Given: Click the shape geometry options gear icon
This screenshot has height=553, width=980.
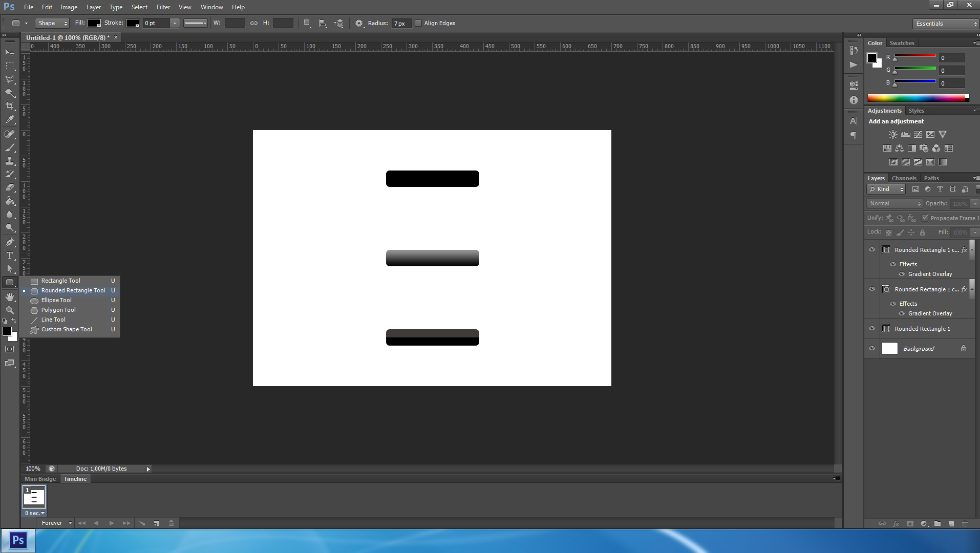Looking at the screenshot, I should [x=359, y=23].
